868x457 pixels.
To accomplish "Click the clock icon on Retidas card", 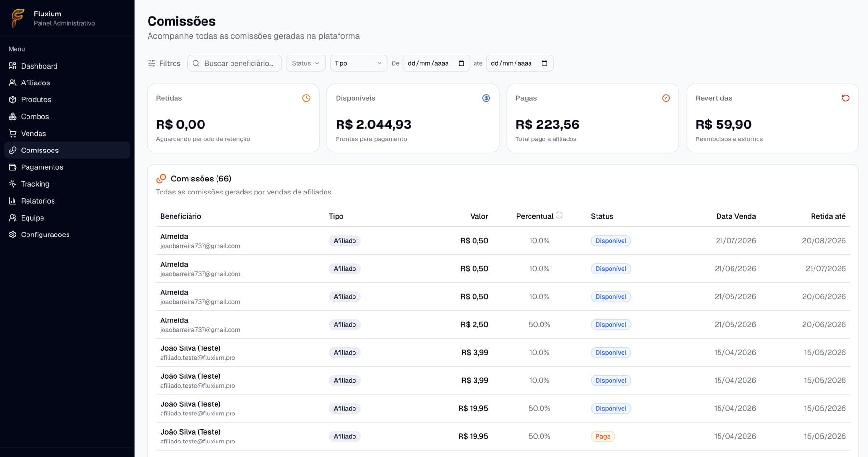I will click(306, 98).
